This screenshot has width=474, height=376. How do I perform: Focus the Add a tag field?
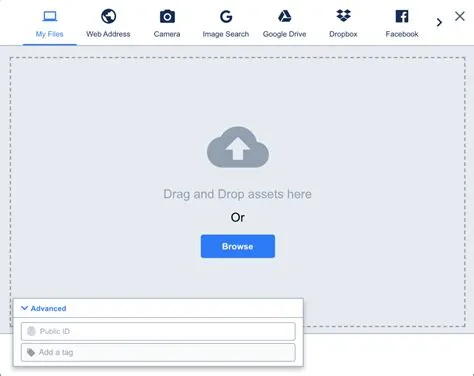point(158,352)
